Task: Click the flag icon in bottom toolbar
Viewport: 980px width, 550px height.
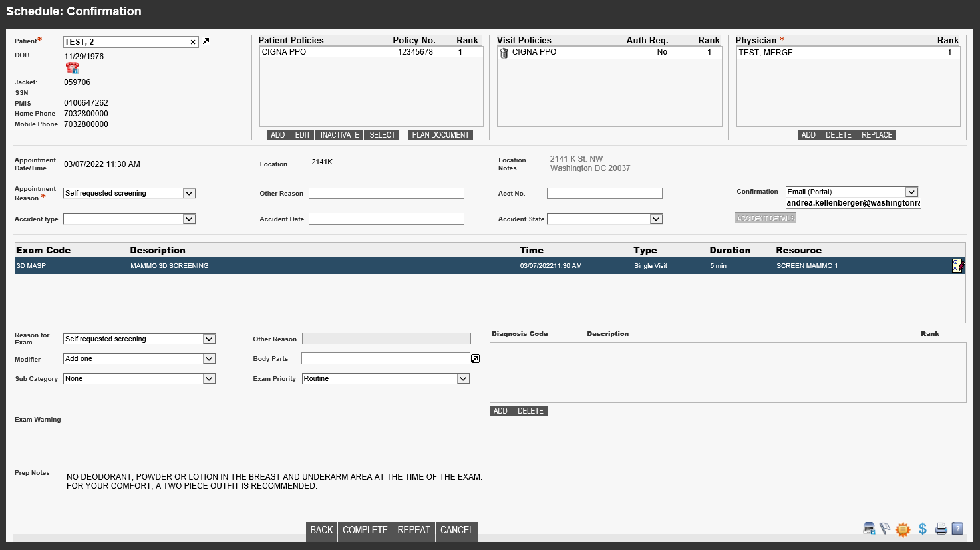Action: (885, 529)
